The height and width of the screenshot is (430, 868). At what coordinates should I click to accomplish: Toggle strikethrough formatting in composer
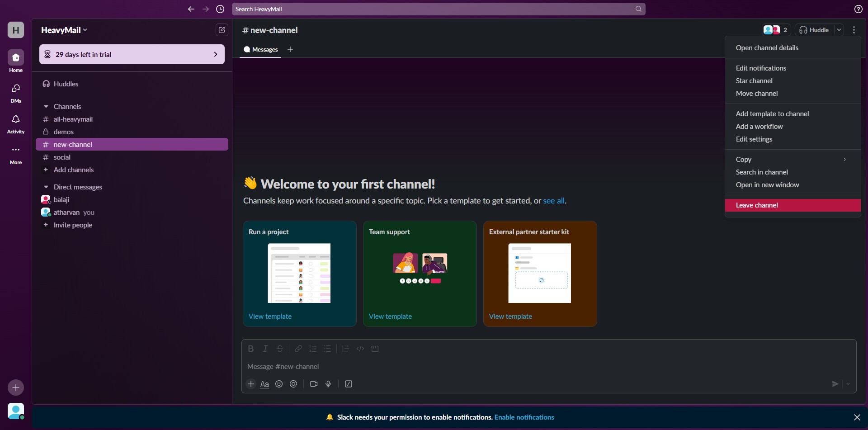coord(280,349)
